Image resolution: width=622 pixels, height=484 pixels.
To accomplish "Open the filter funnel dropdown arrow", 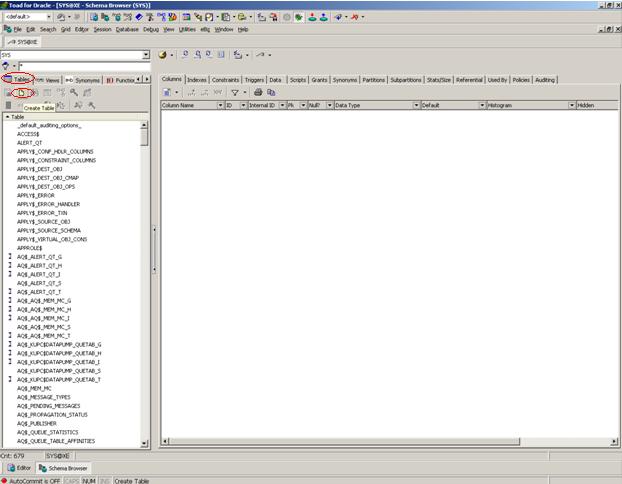I will [245, 93].
